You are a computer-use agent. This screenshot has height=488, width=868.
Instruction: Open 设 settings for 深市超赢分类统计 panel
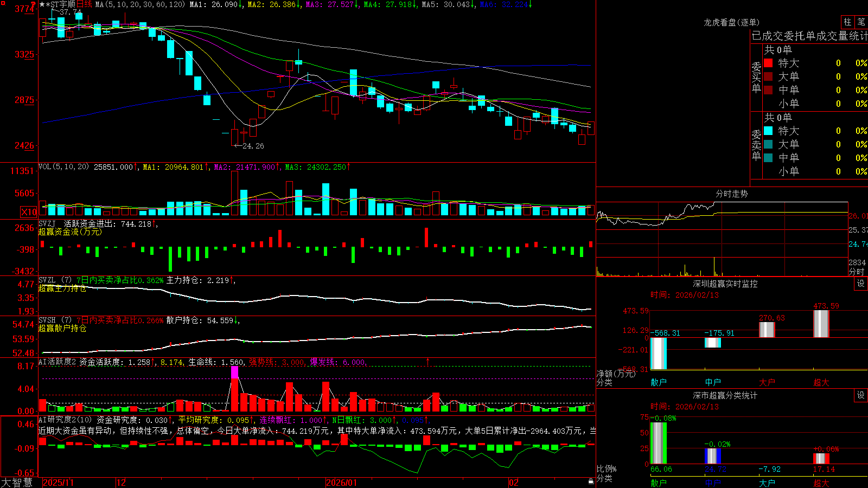[861, 395]
